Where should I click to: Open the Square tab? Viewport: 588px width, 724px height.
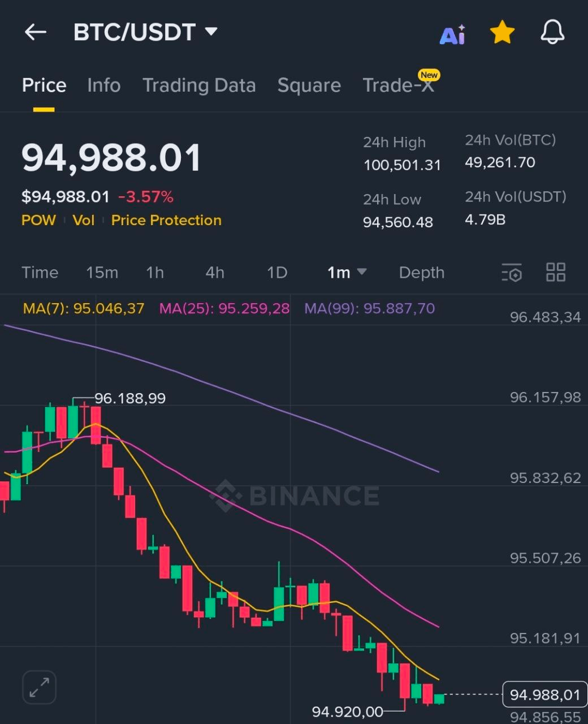tap(309, 85)
